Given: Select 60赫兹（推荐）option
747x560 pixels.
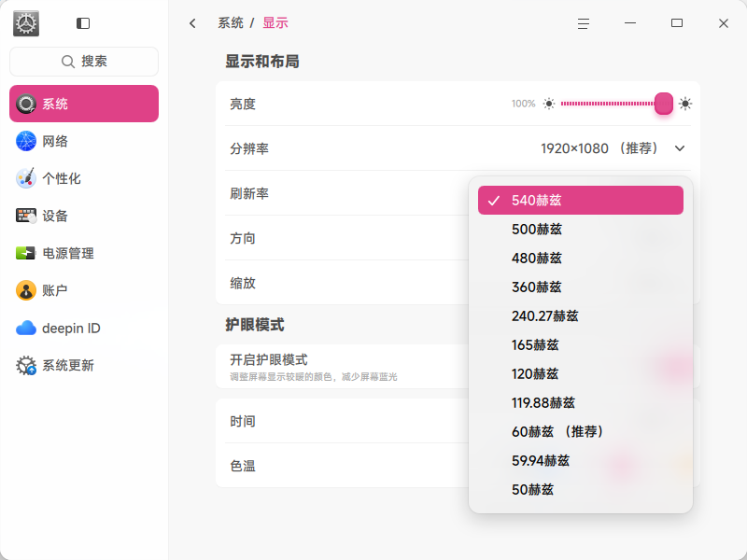Looking at the screenshot, I should pyautogui.click(x=580, y=432).
